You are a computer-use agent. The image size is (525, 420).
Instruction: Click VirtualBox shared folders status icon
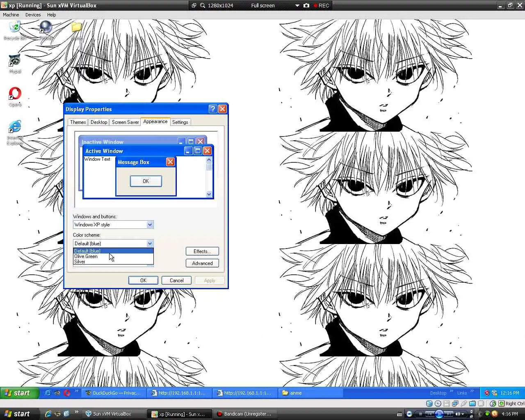pyautogui.click(x=472, y=404)
